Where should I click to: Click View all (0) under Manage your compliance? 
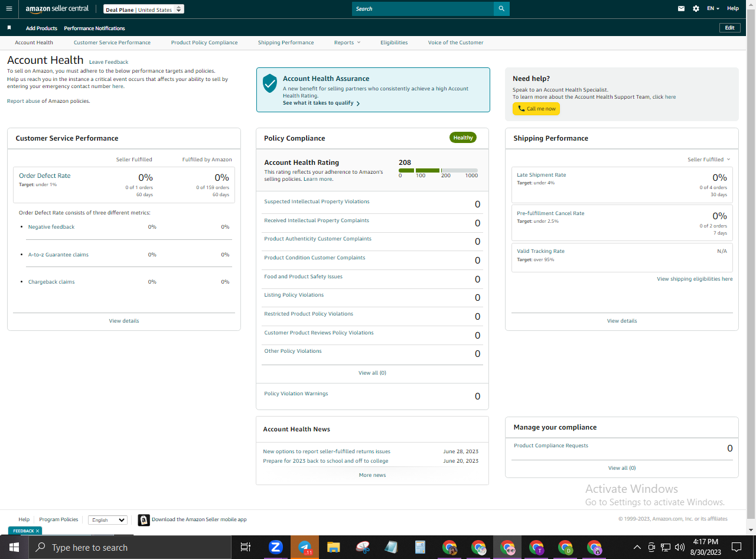point(622,468)
